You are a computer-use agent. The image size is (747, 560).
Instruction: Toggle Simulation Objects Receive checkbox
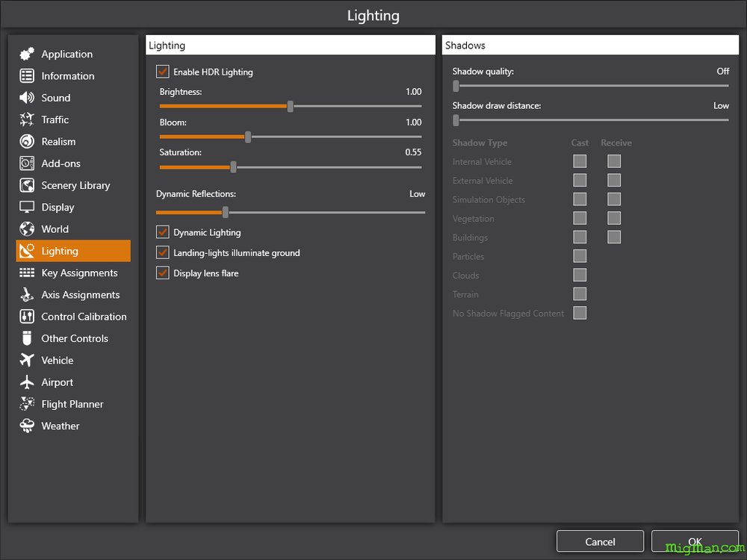(614, 199)
